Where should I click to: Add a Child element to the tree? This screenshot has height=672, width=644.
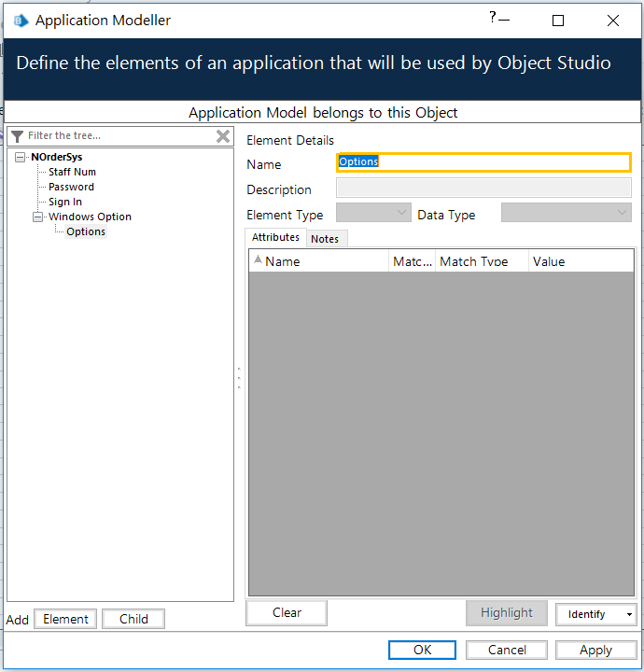point(133,619)
